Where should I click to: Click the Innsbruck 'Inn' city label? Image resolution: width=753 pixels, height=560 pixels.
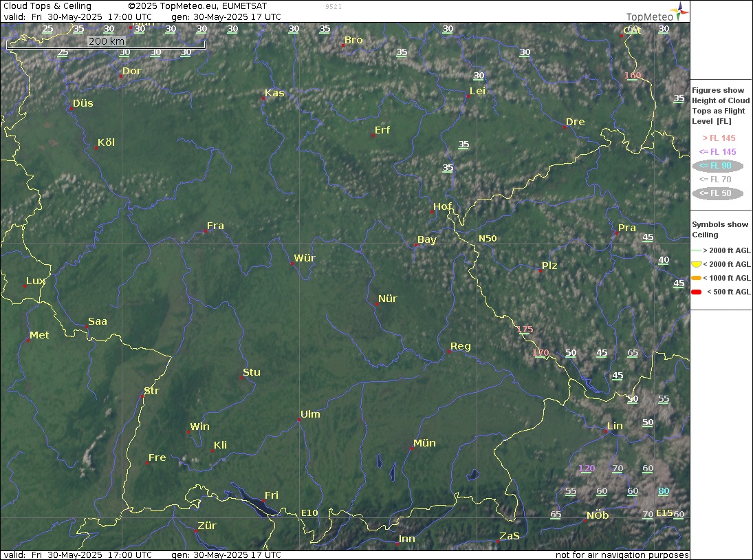pos(406,539)
